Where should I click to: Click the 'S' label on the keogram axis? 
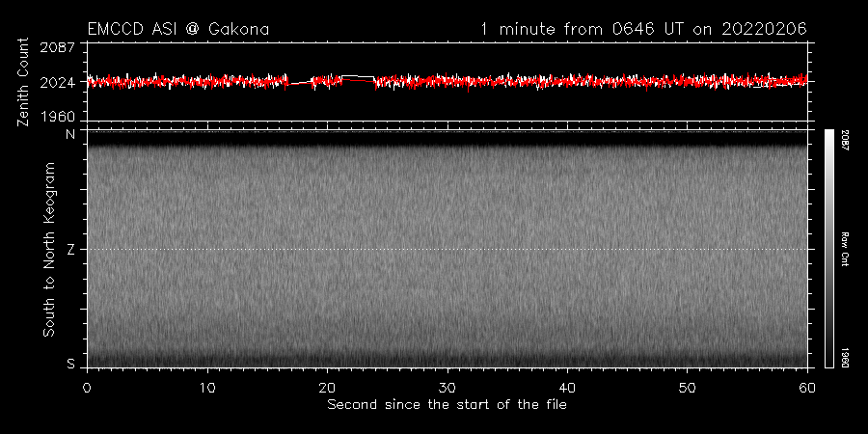pos(70,364)
